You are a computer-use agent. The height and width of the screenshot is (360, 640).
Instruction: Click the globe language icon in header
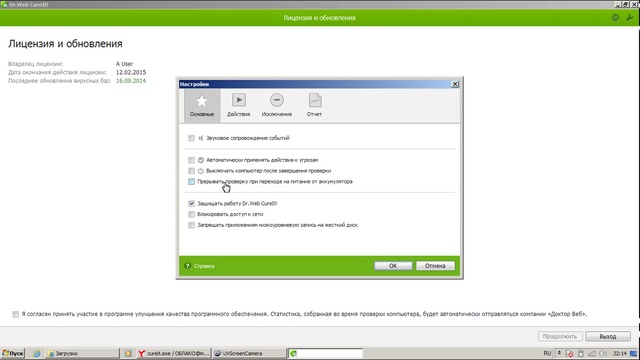615,18
